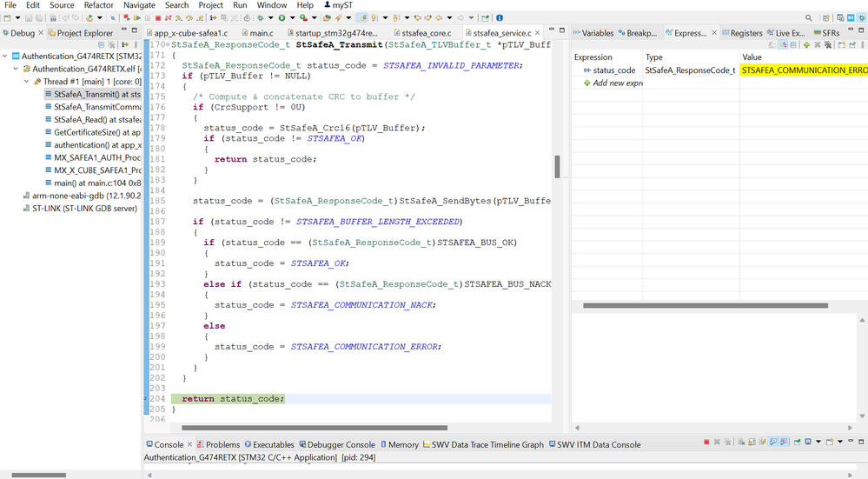Viewport: 868px width, 479px height.
Task: Open the Refactor menu
Action: point(98,5)
